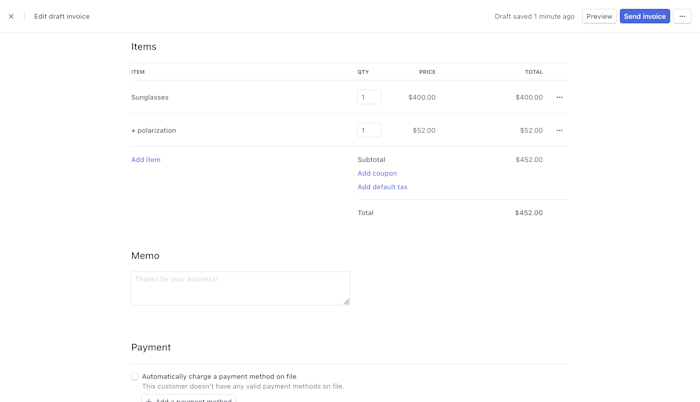Screen dimensions: 700x402
Task: Click the polarization price $52.00
Action: point(424,130)
